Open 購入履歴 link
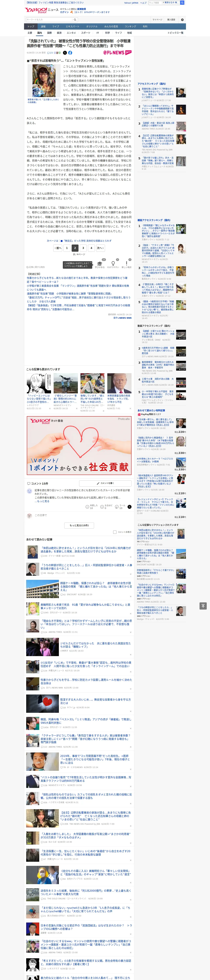The image size is (210, 980). [171, 20]
